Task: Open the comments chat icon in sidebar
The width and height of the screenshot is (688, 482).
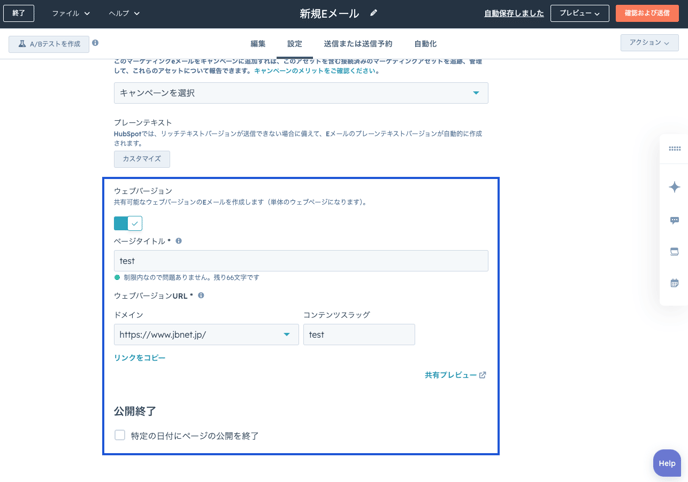Action: point(674,220)
